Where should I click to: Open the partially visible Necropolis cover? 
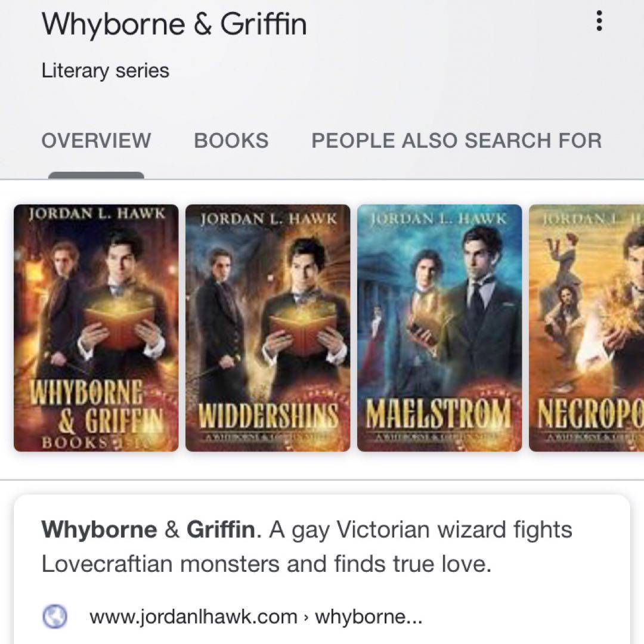click(x=587, y=328)
